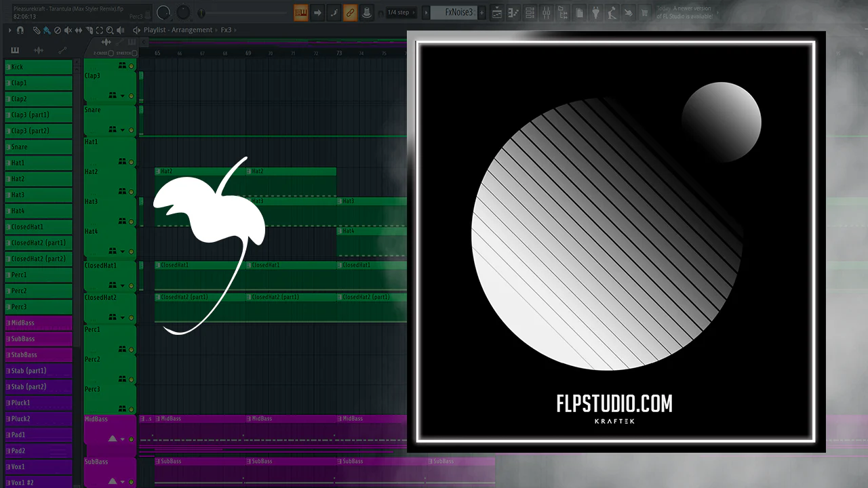
Task: Open the Hat4 track dropdown arrow
Action: tap(123, 251)
